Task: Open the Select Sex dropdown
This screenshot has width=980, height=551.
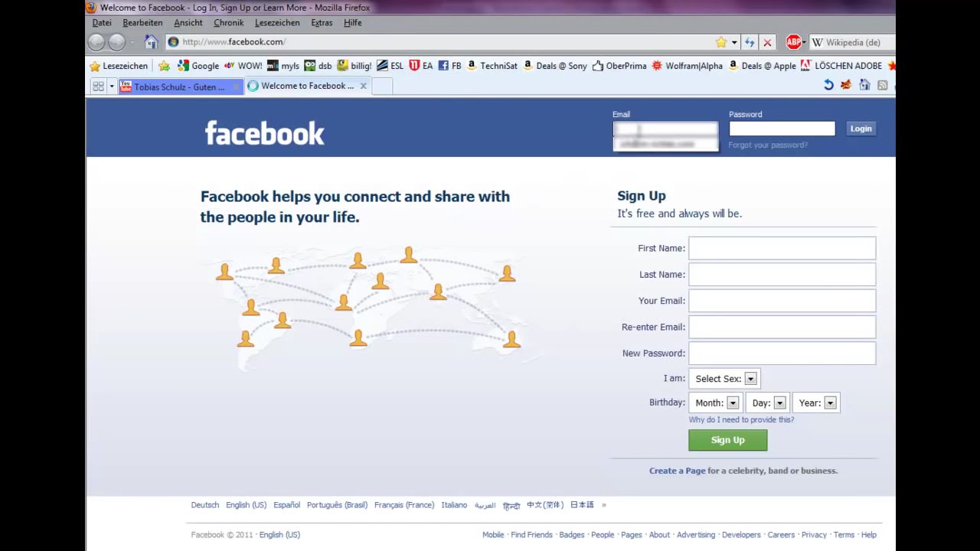Action: point(724,378)
